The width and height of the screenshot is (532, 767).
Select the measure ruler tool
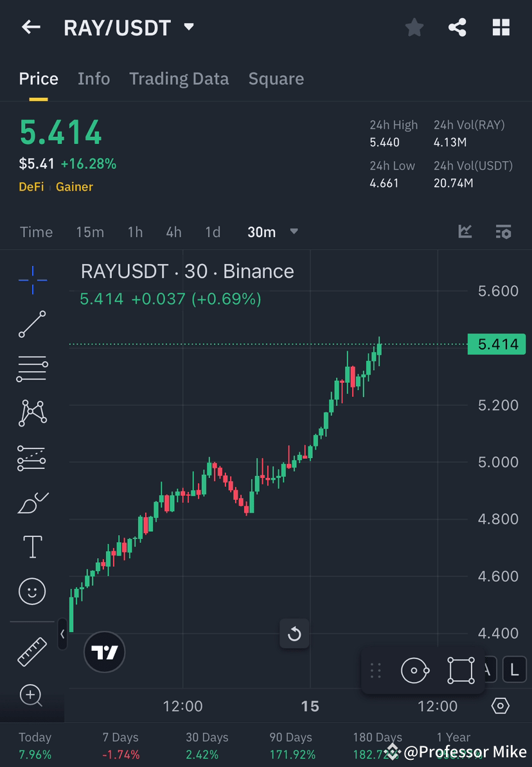click(32, 651)
